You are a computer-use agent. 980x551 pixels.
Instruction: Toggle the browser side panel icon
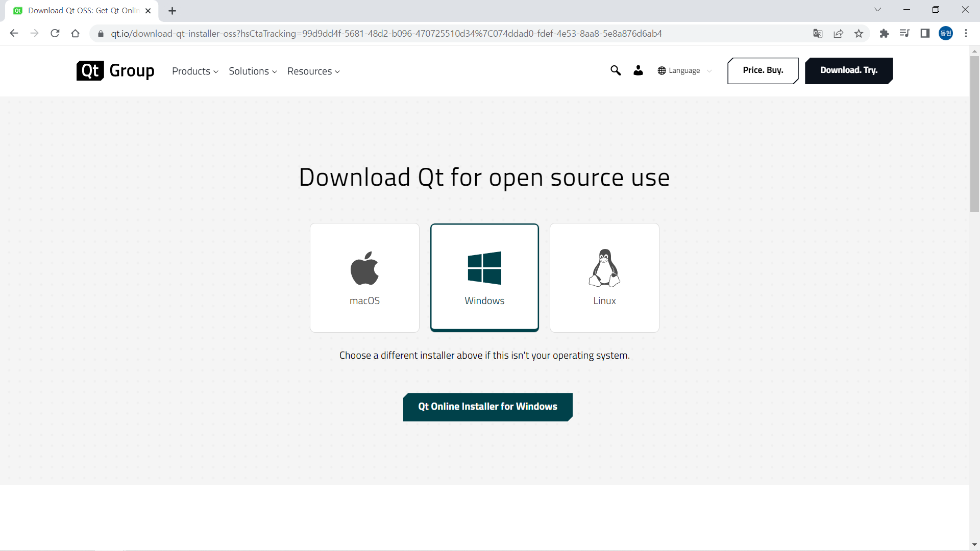(925, 34)
